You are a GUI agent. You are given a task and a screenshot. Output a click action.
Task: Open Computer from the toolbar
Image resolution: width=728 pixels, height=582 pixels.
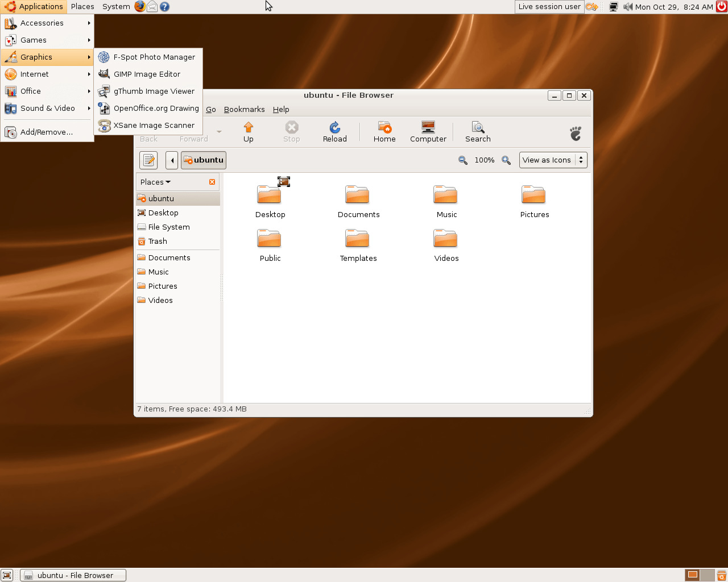(428, 132)
